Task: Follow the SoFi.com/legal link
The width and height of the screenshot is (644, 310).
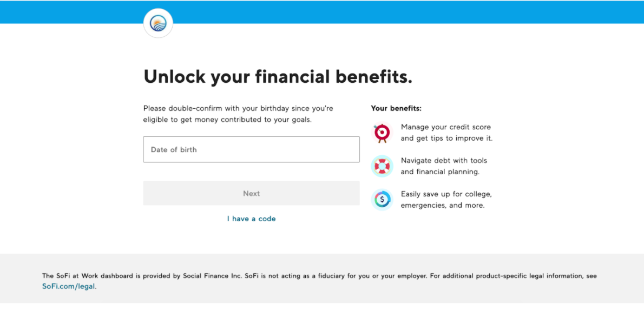Action: [x=69, y=286]
